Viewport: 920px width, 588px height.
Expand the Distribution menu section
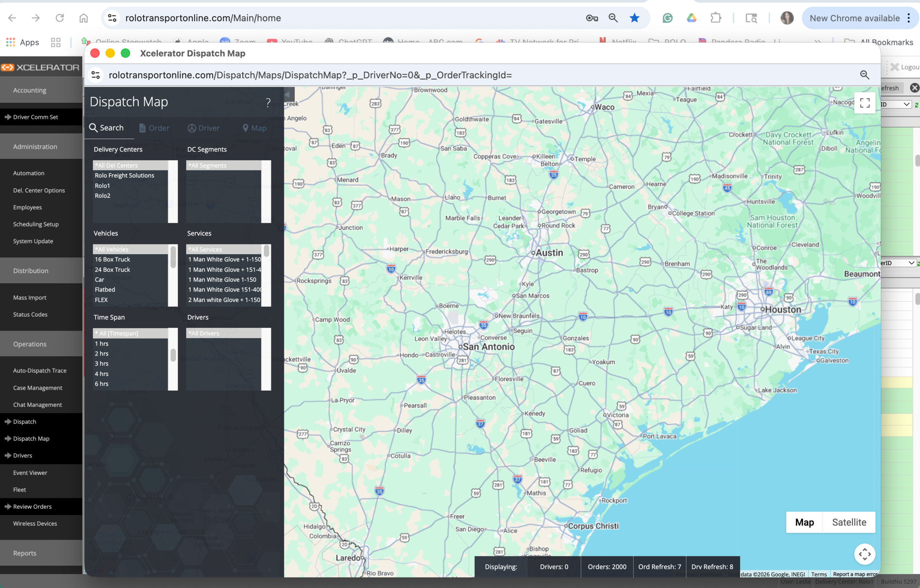click(41, 271)
